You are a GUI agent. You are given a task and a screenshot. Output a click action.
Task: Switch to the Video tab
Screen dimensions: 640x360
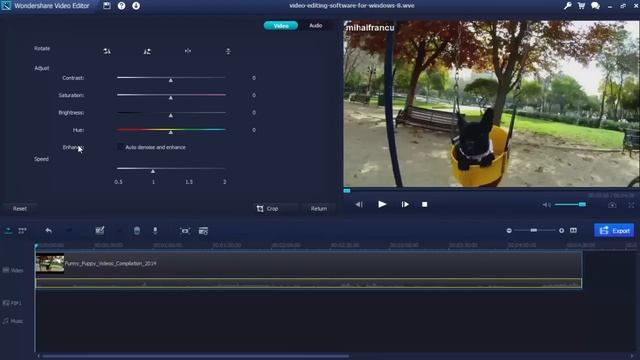[x=281, y=26]
